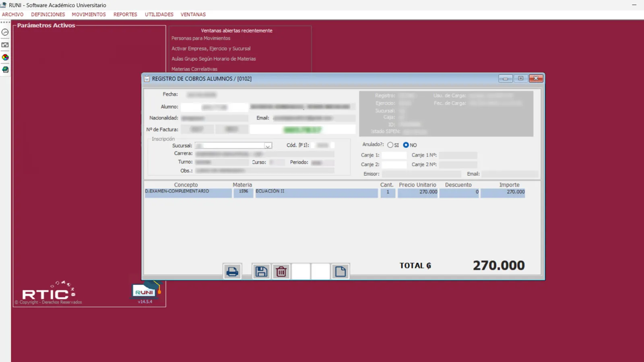Select the ECUACION II materia cell

click(317, 193)
